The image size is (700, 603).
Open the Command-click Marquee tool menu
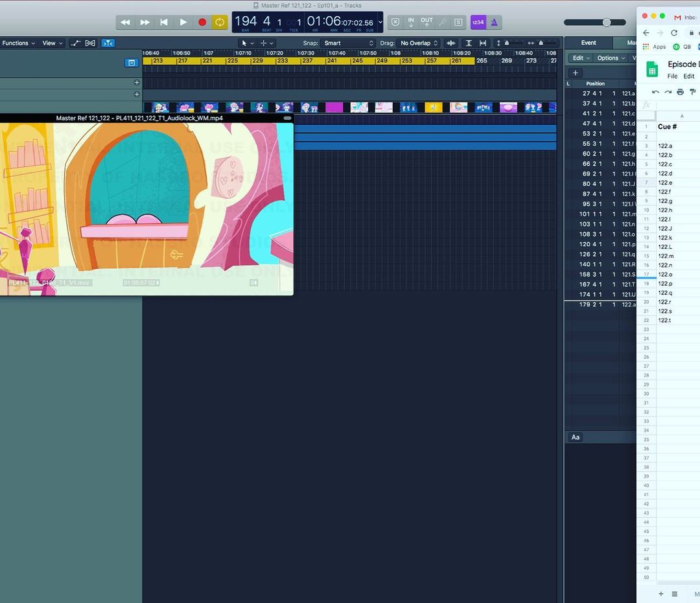(266, 43)
